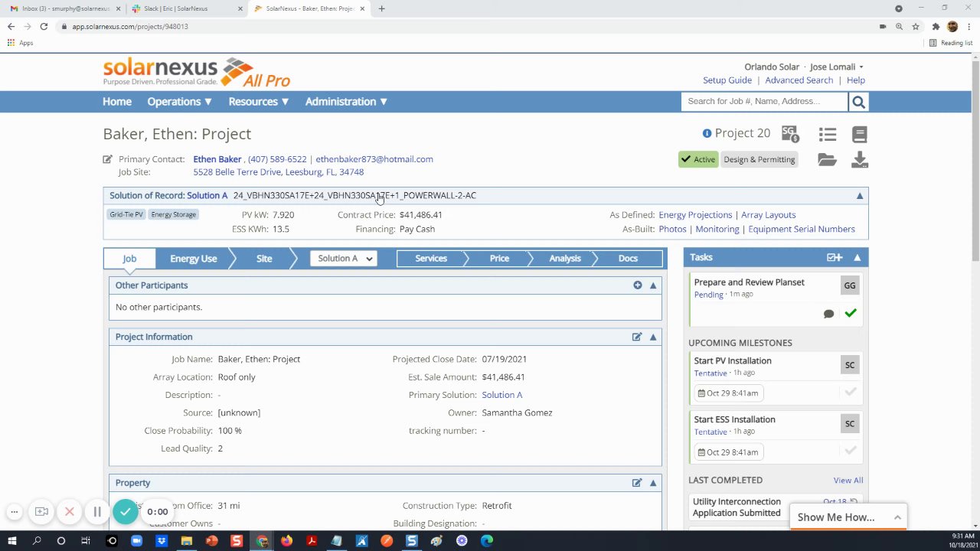Switch to the Energy Use tab
This screenshot has width=980, height=551.
click(193, 259)
